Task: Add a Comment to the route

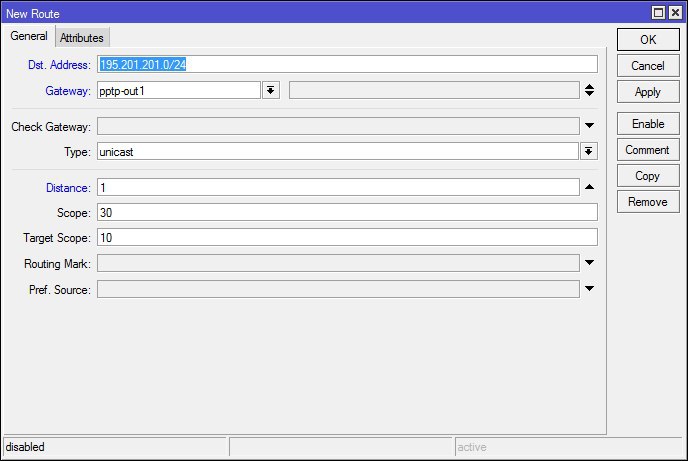Action: (648, 150)
